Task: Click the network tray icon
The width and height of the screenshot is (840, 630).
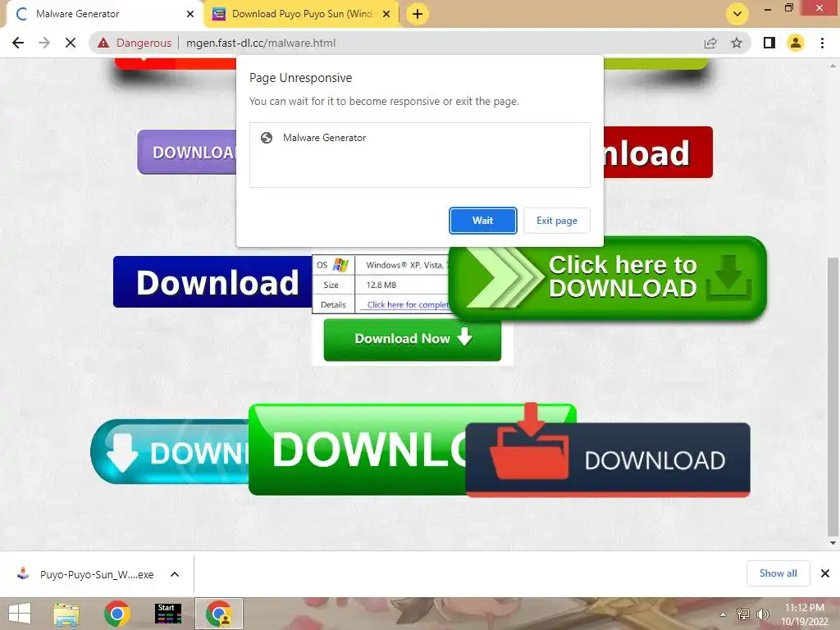Action: (743, 614)
